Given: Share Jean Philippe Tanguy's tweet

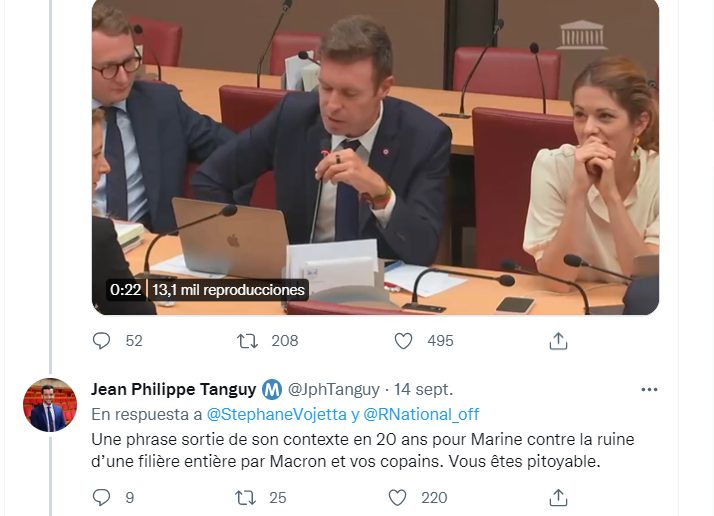Looking at the screenshot, I should pos(558,497).
